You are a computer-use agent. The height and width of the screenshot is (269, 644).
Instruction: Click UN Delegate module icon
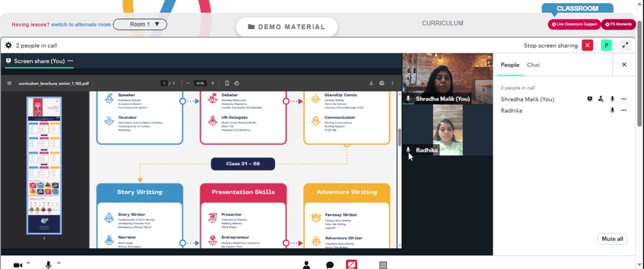pyautogui.click(x=213, y=121)
